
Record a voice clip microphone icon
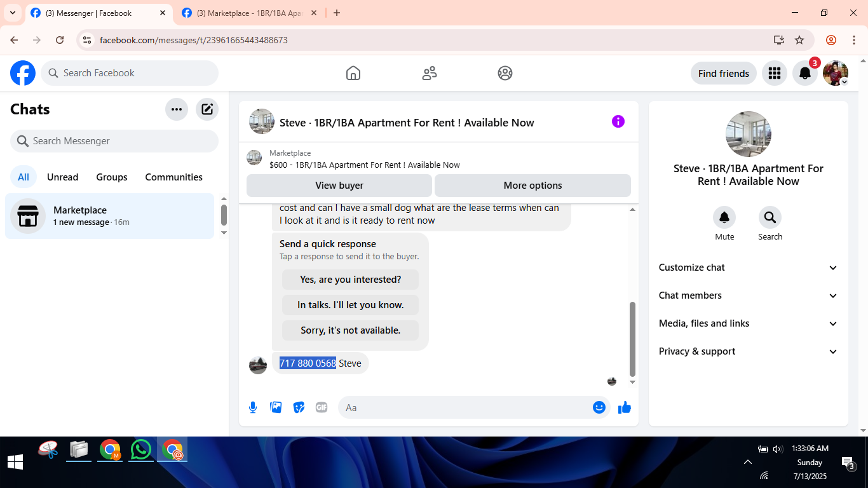(x=253, y=407)
